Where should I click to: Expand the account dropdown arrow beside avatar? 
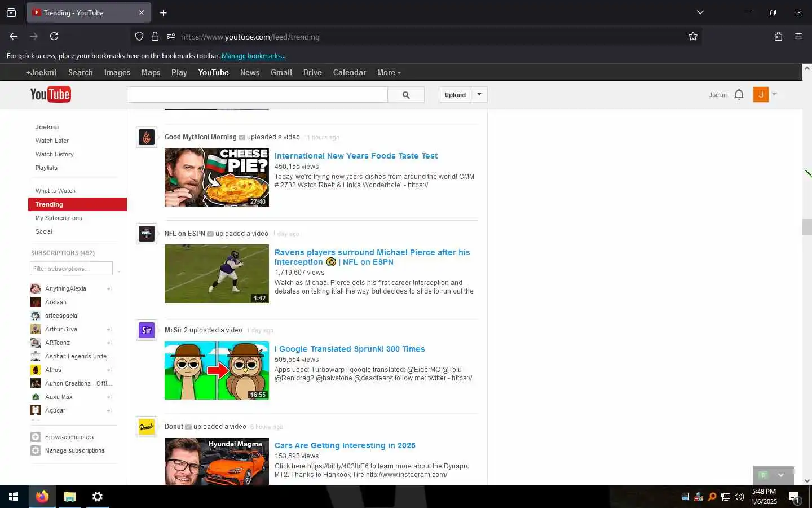[x=774, y=94]
